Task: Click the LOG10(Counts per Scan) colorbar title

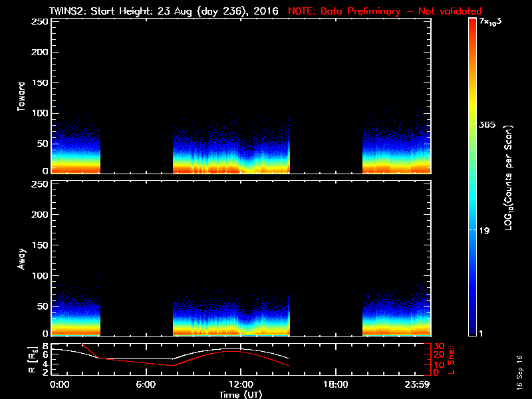Action: [x=509, y=178]
